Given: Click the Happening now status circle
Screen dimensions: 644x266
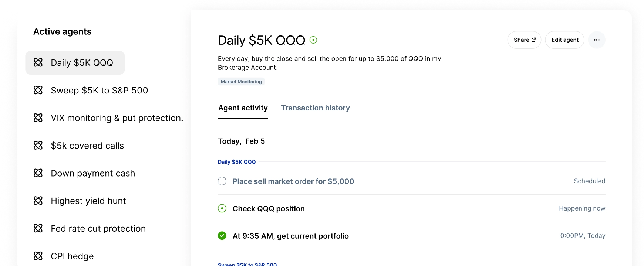Looking at the screenshot, I should click(222, 208).
